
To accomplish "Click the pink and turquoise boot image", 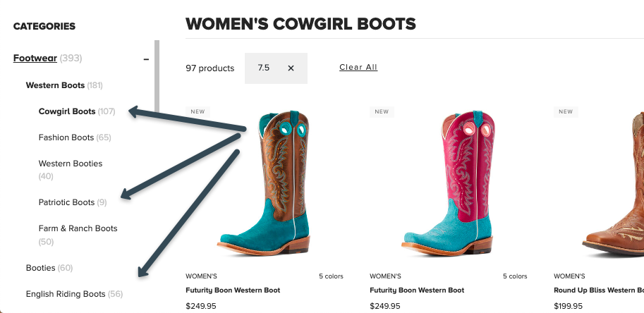I will click(448, 185).
